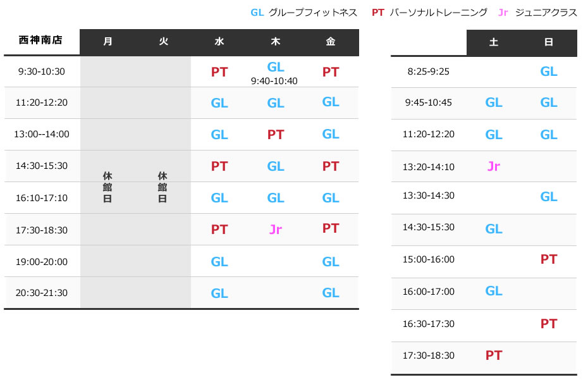This screenshot has height=382, width=588.
Task: Select Sunday's GL at 8:25-9:25
Action: (x=549, y=71)
